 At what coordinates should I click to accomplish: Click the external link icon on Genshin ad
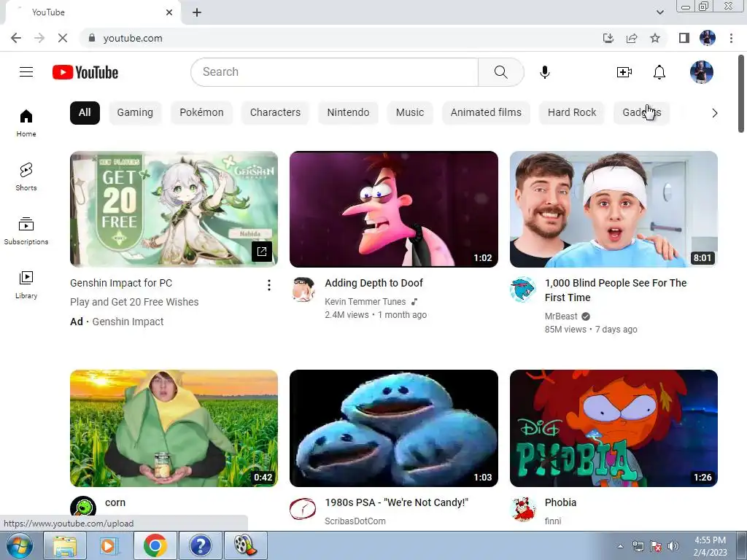[x=262, y=252]
